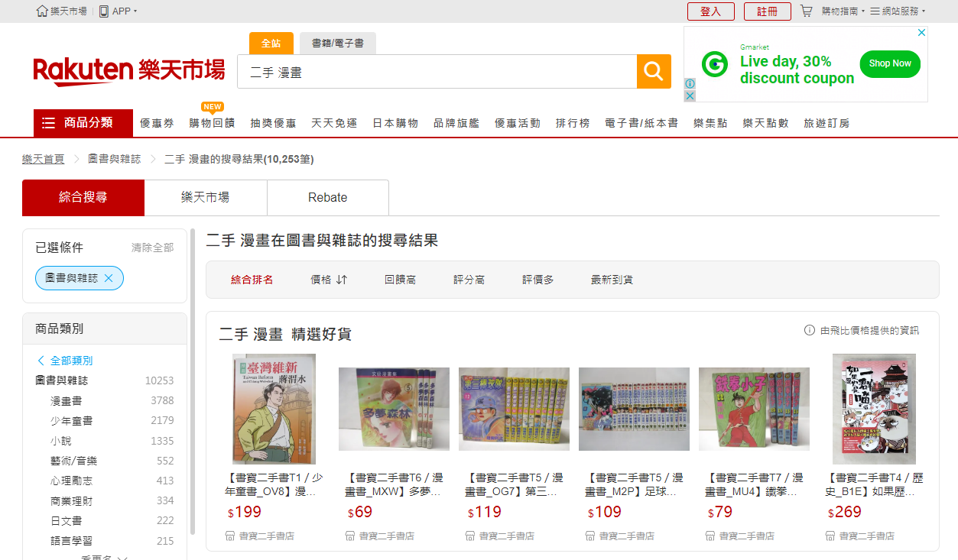Toggle the 價格 sort order
The image size is (958, 560).
pos(329,280)
